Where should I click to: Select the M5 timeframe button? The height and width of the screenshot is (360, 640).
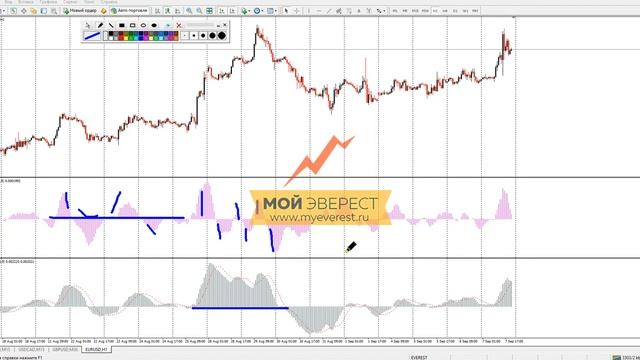[405, 11]
